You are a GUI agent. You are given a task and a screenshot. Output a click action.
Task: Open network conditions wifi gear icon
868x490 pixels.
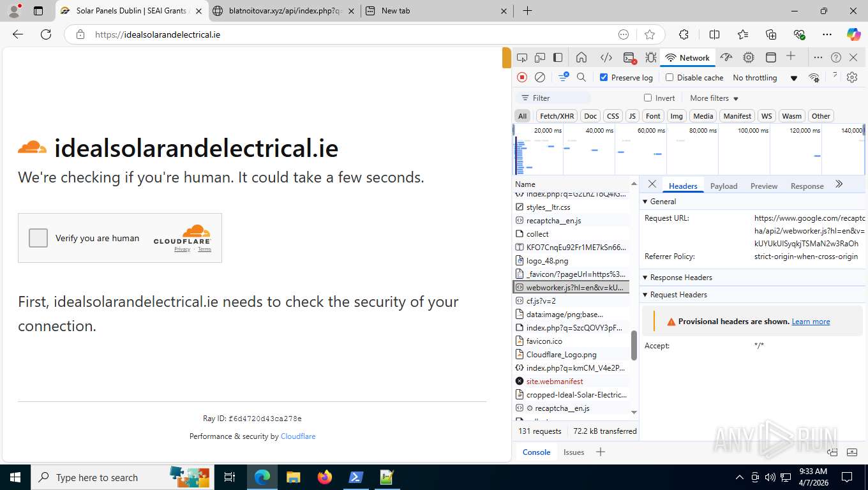pyautogui.click(x=814, y=78)
